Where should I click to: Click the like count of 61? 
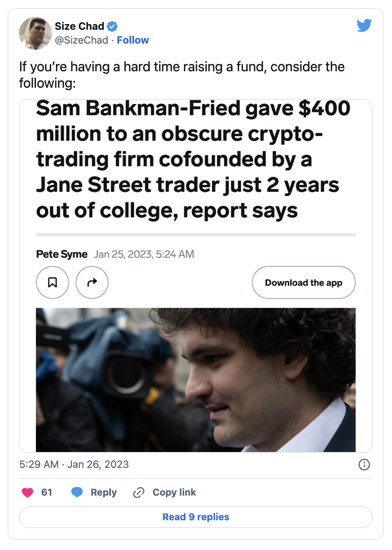point(47,493)
